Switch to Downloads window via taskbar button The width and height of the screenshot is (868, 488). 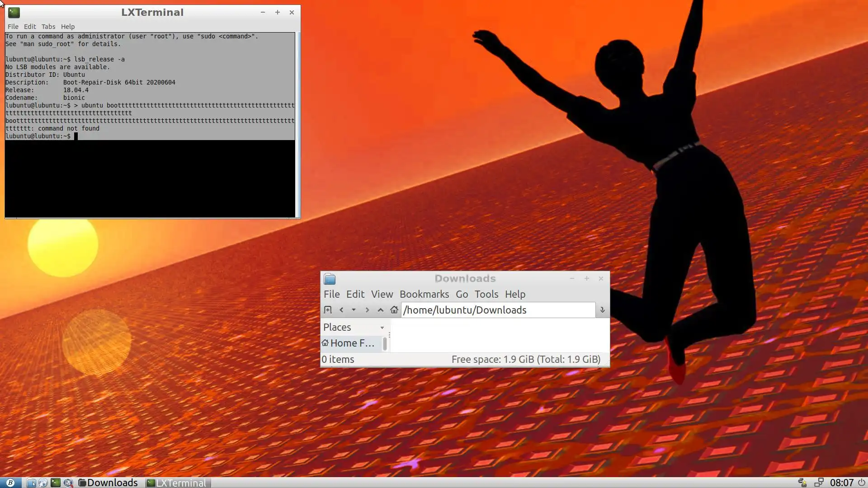pyautogui.click(x=108, y=483)
